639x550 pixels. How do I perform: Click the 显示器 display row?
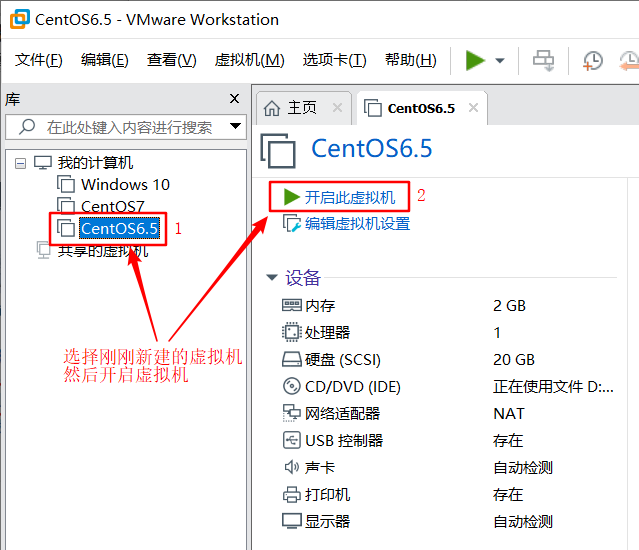tap(448, 521)
